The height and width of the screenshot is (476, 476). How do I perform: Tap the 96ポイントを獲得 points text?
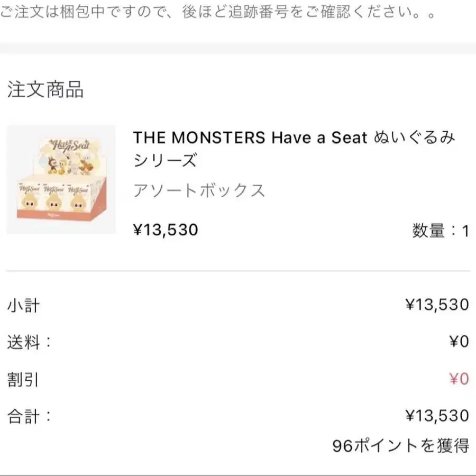[x=401, y=446]
